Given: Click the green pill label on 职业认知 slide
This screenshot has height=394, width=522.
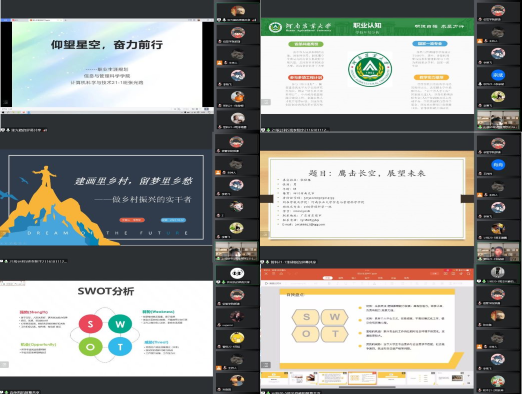Looking at the screenshot, I should click(306, 44).
